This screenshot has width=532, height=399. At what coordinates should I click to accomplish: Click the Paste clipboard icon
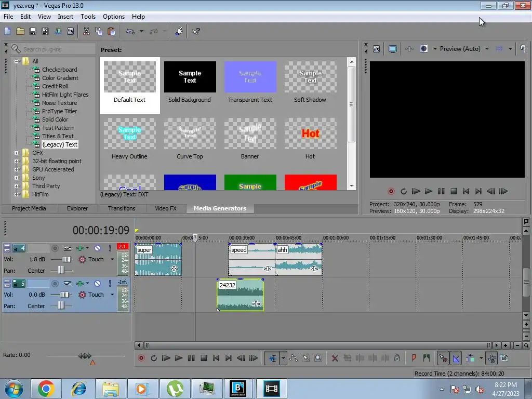(111, 31)
